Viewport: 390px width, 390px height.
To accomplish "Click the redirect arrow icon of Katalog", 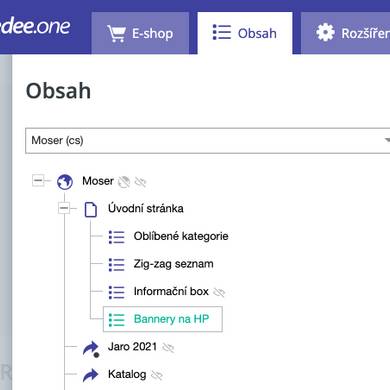I will [x=91, y=375].
